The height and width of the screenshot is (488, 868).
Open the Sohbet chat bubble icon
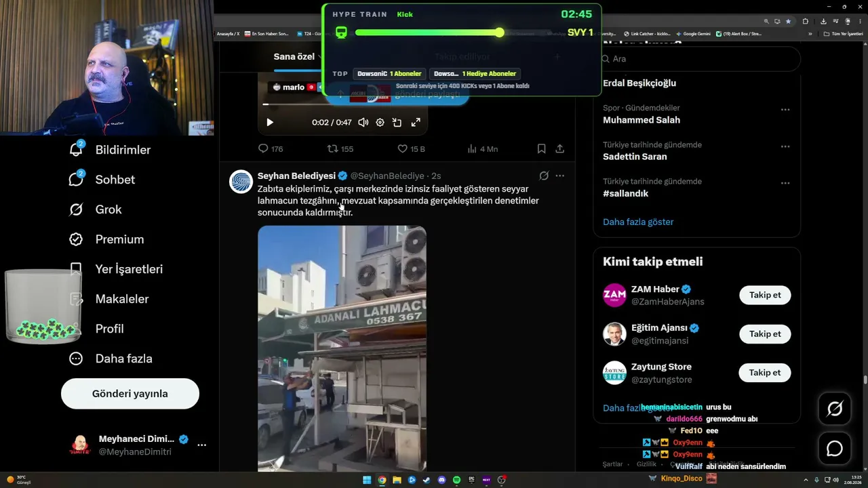pyautogui.click(x=76, y=180)
